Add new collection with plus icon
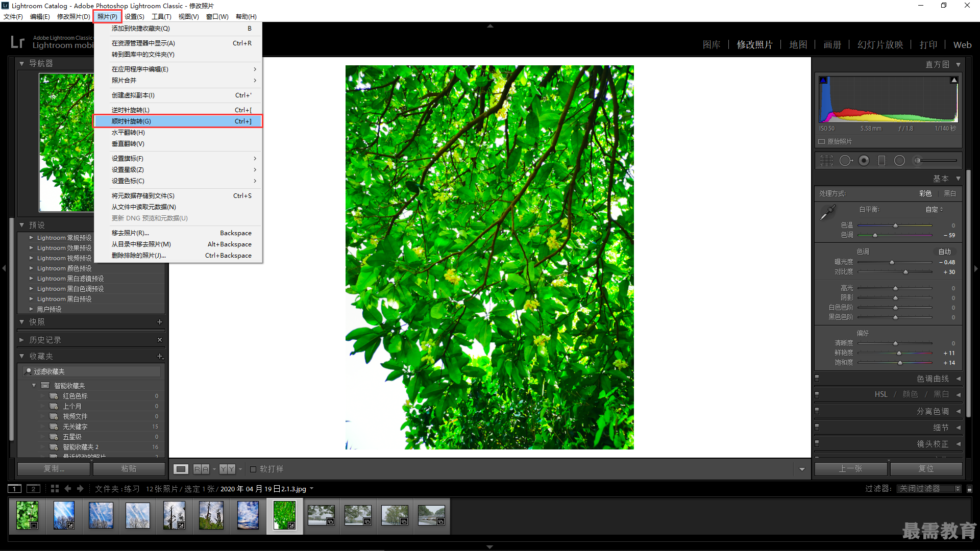Screen dimensions: 980x551 (x=160, y=356)
